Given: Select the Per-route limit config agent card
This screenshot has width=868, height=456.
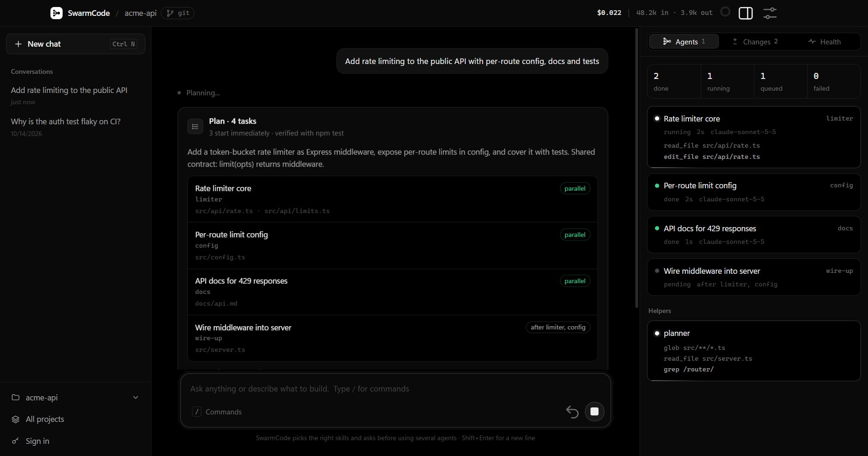Looking at the screenshot, I should coord(754,192).
